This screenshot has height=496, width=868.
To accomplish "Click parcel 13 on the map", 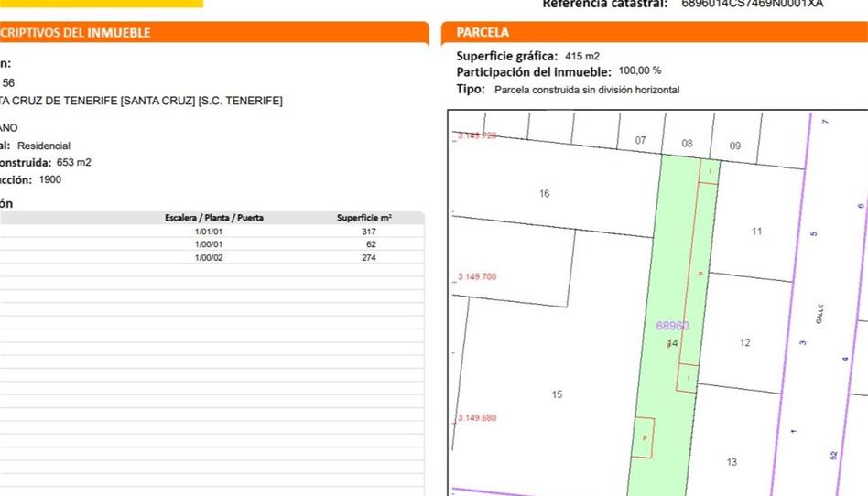I will click(731, 462).
